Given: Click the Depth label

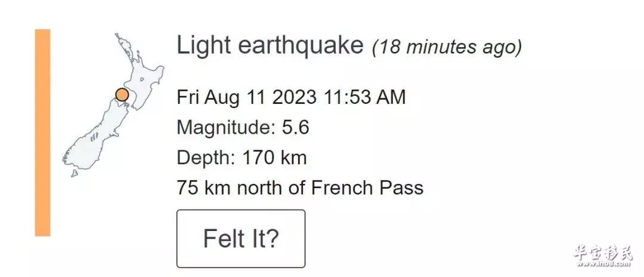Looking at the screenshot, I should (206, 158).
